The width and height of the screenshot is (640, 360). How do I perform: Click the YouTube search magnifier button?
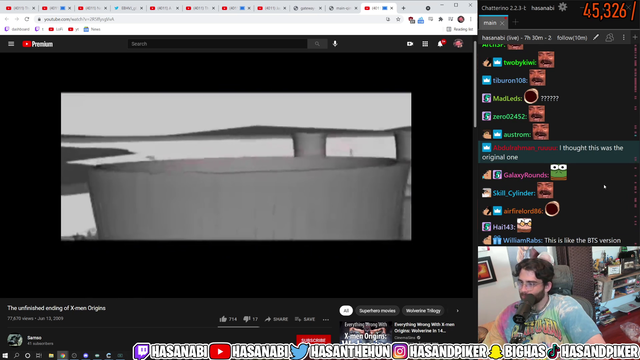[317, 44]
